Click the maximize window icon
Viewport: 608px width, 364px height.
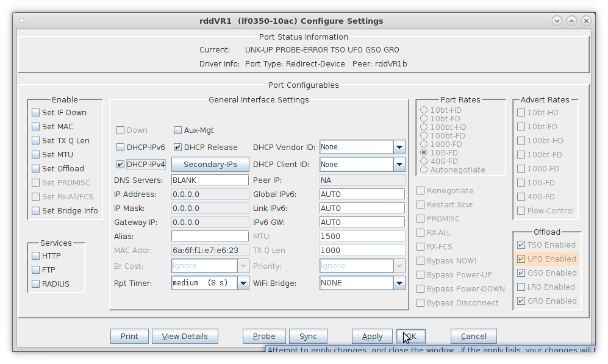coord(571,21)
